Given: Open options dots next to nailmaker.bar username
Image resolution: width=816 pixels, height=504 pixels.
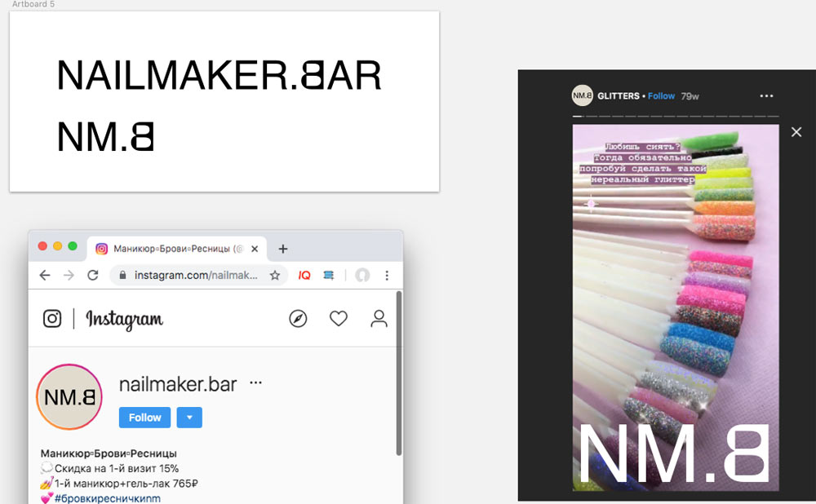Looking at the screenshot, I should (x=256, y=382).
